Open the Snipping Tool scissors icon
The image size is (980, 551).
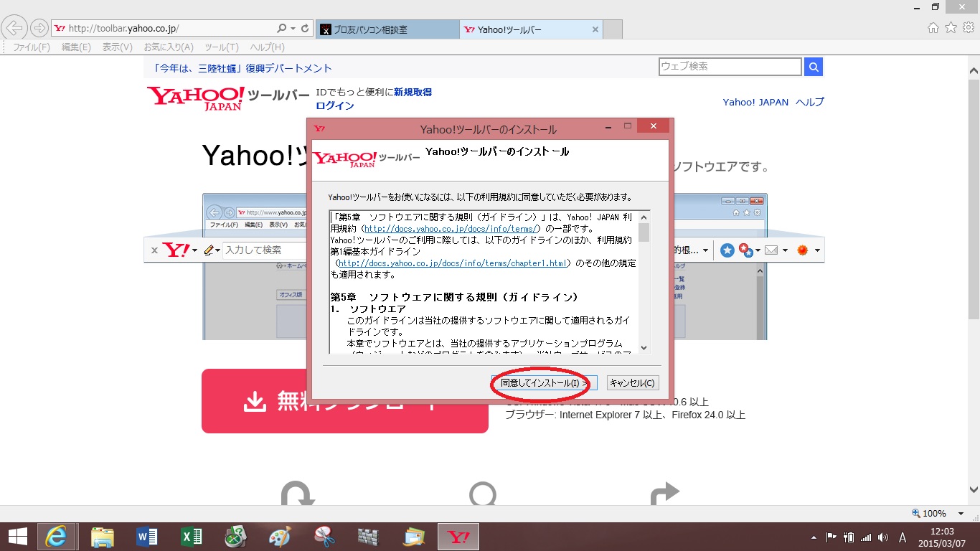pyautogui.click(x=325, y=537)
